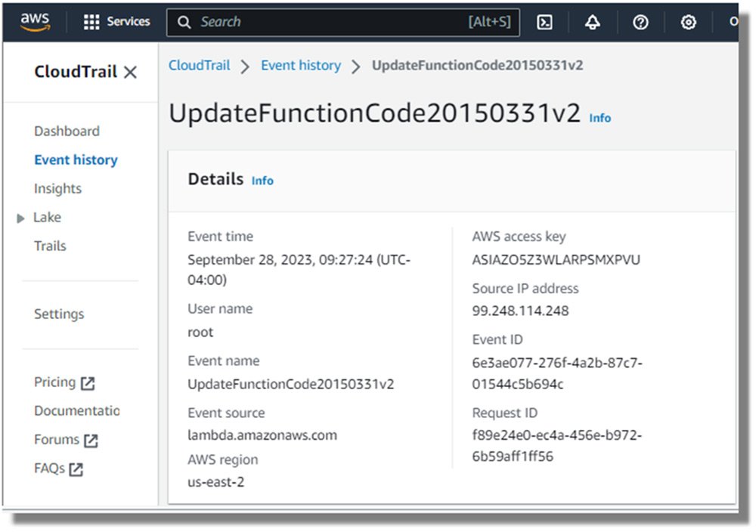Select the Event ID value
This screenshot has width=756, height=532.
click(x=557, y=373)
